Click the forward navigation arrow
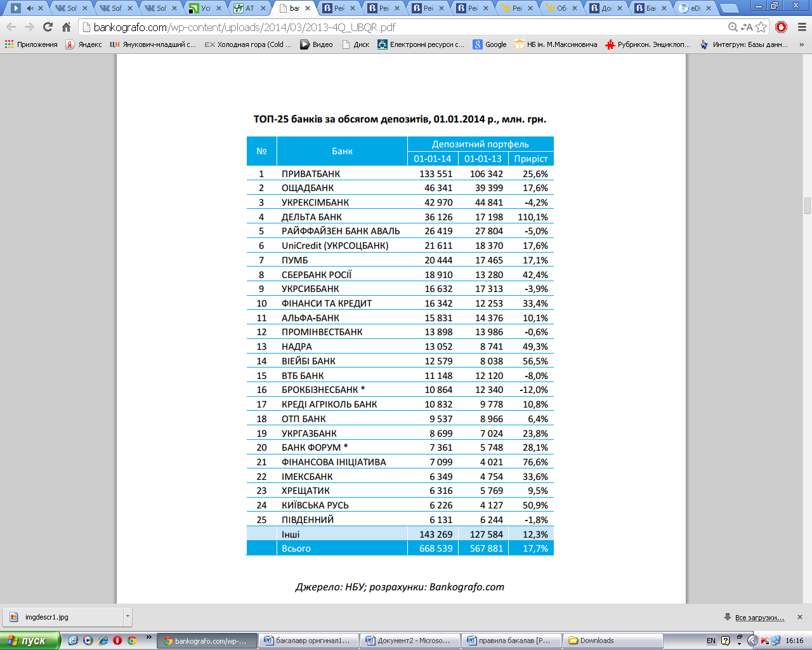Image resolution: width=812 pixels, height=650 pixels. (x=29, y=27)
